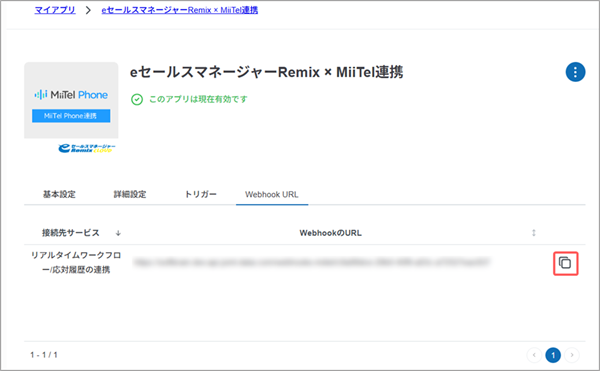The width and height of the screenshot is (600, 371).
Task: Toggle sort on WebhookのURL column arrows
Action: (533, 233)
